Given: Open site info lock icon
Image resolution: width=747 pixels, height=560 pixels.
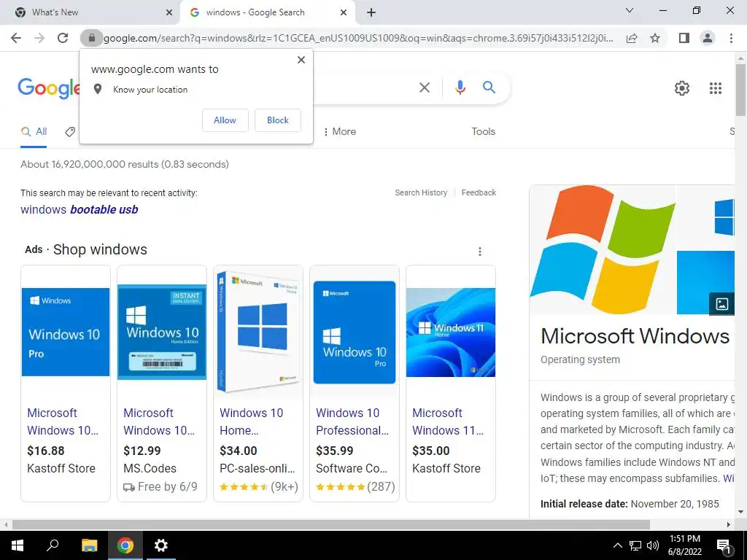Looking at the screenshot, I should coord(91,38).
